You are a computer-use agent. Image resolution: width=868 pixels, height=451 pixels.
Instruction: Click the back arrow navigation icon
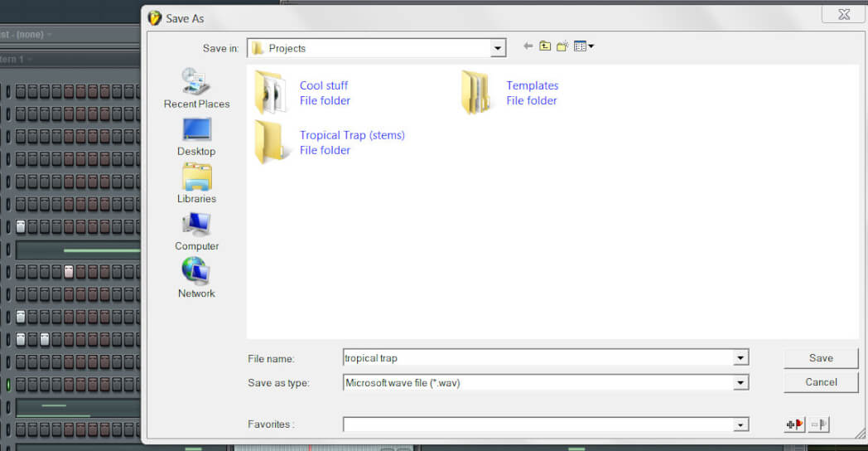[x=528, y=46]
